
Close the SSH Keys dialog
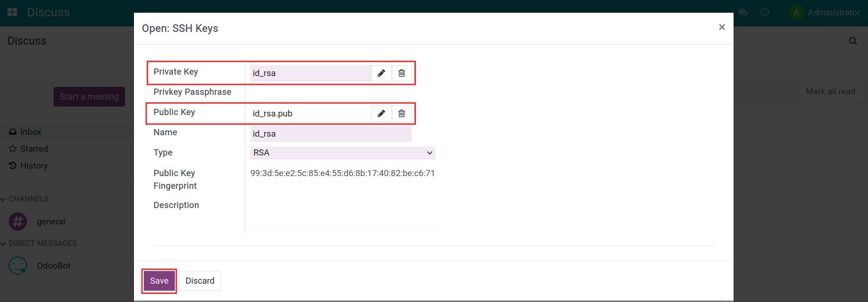pyautogui.click(x=722, y=27)
